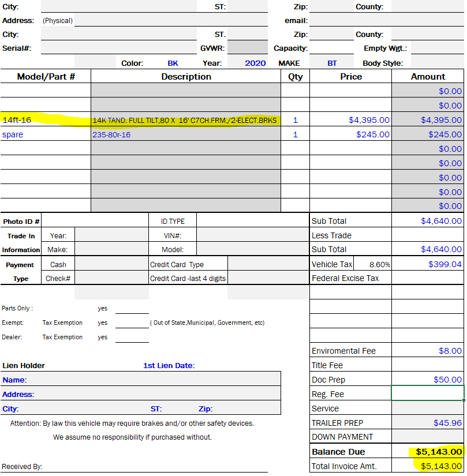467x476 pixels.
Task: Click the Year value 2020
Action: [x=255, y=63]
